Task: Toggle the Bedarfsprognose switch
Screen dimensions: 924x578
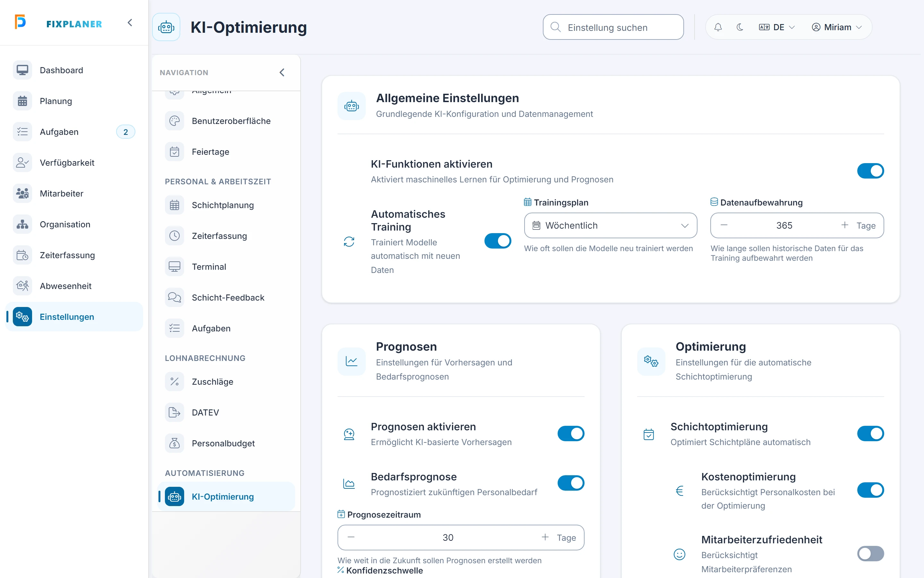Action: click(570, 483)
